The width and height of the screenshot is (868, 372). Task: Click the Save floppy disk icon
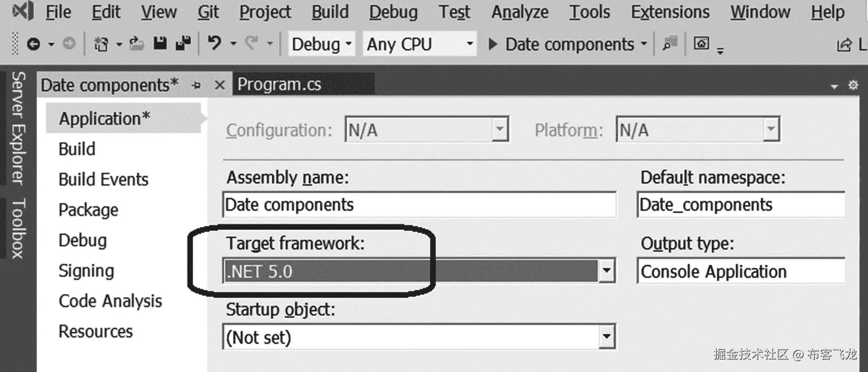point(160,44)
